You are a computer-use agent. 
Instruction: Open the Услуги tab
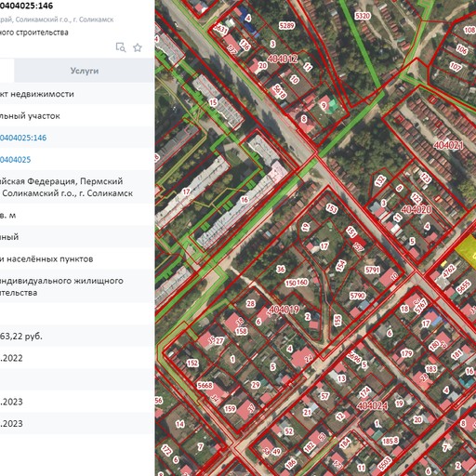click(85, 71)
